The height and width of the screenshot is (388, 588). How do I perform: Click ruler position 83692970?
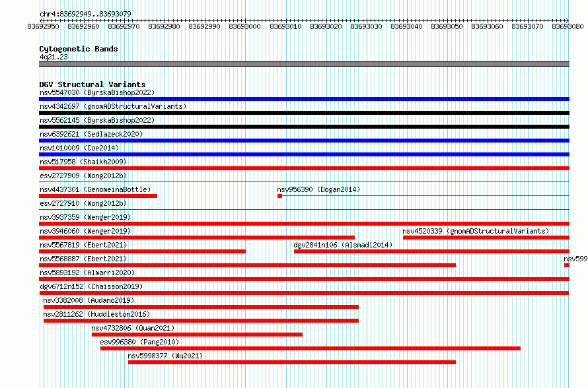[x=124, y=26]
